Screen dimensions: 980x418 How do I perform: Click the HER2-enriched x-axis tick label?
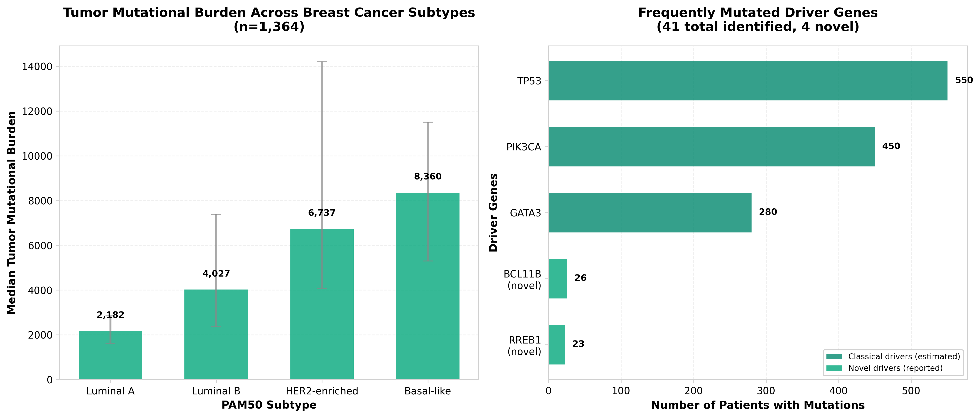[x=322, y=391]
